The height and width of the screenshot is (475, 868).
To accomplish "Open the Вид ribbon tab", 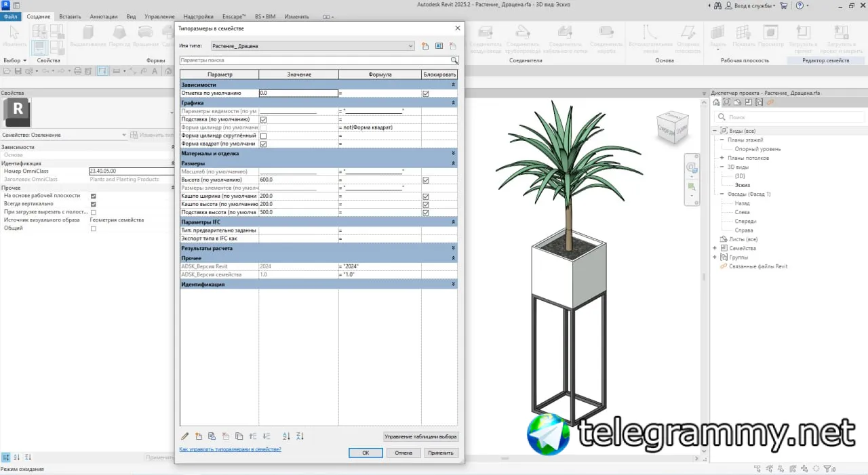I will click(x=132, y=16).
